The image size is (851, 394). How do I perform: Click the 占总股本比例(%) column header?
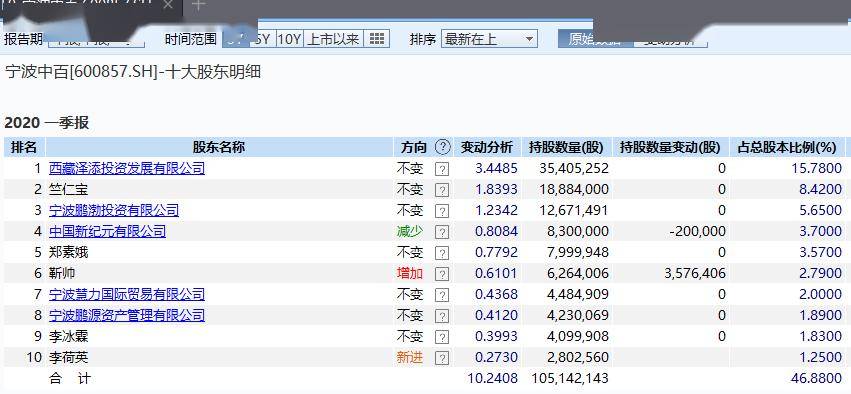click(x=788, y=147)
